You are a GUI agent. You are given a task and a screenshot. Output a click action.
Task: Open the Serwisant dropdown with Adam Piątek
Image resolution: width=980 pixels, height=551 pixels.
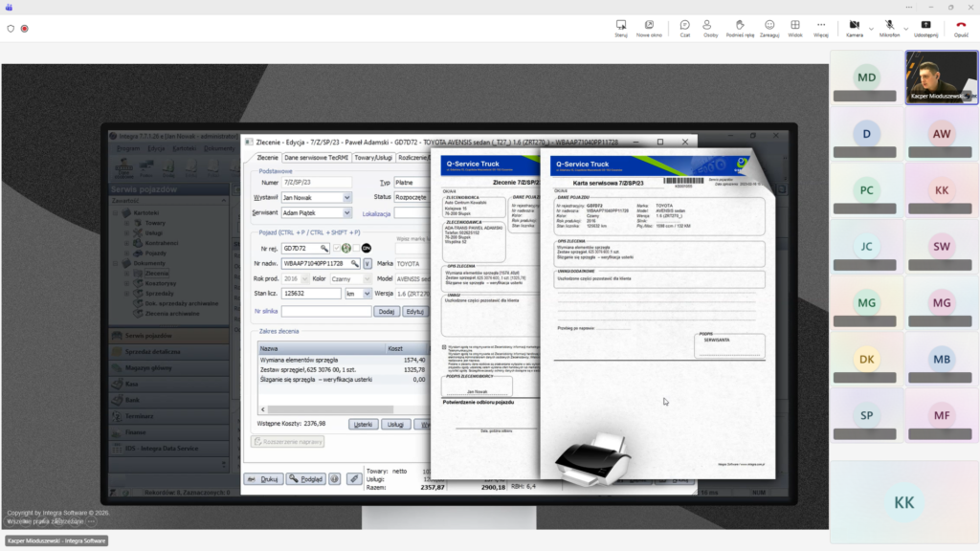click(x=346, y=213)
